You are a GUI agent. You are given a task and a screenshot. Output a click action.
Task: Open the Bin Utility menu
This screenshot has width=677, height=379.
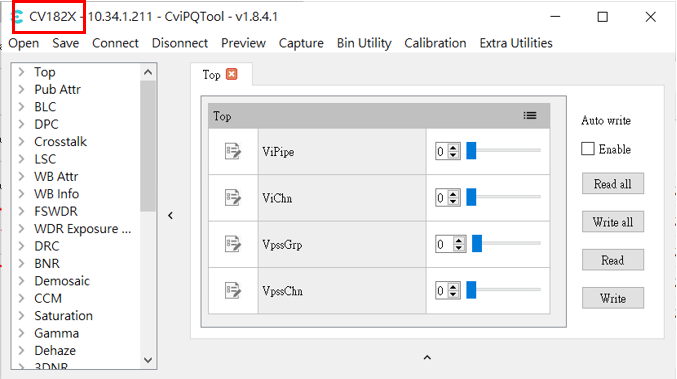pyautogui.click(x=364, y=43)
